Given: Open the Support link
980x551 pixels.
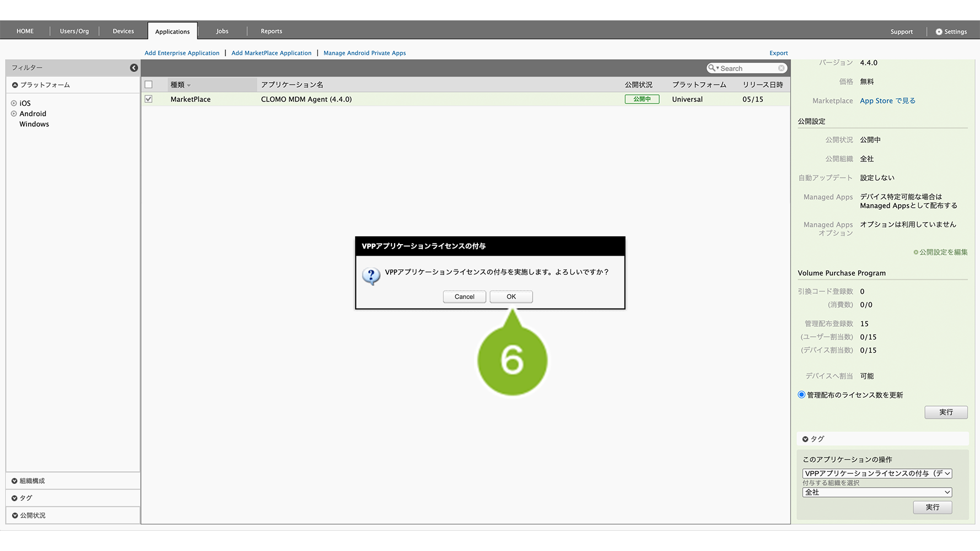Looking at the screenshot, I should 901,32.
